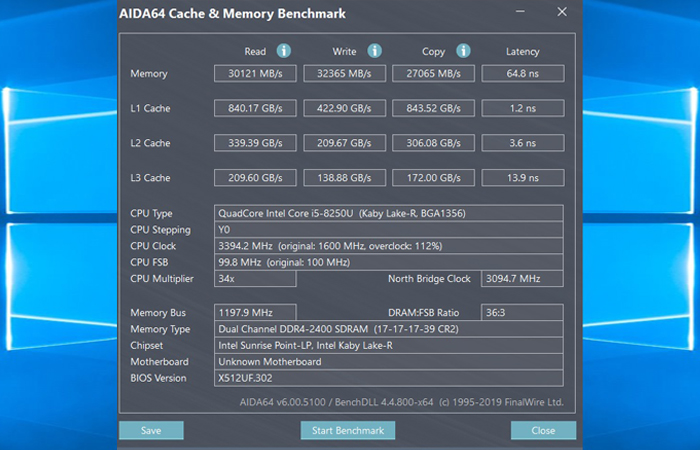Viewport: 700px width, 450px height.
Task: Click the North Bridge Clock value 3094.7 MHz
Action: pyautogui.click(x=522, y=278)
